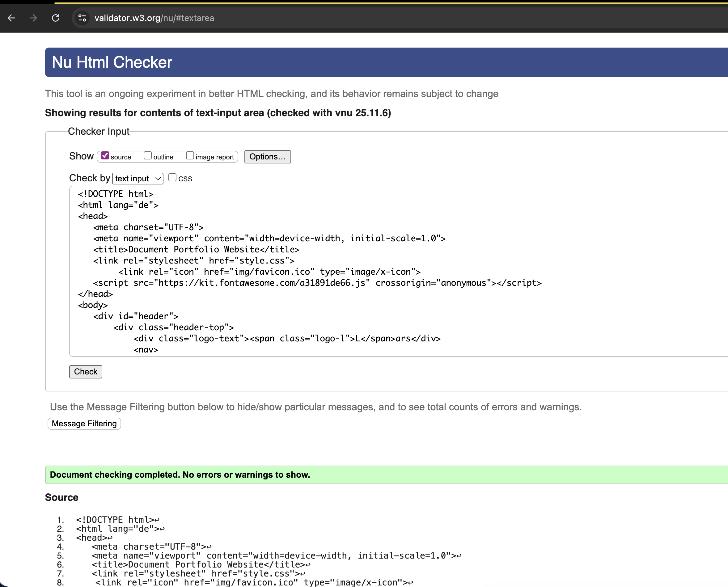This screenshot has height=587, width=728.
Task: Reload the validator page
Action: [56, 18]
